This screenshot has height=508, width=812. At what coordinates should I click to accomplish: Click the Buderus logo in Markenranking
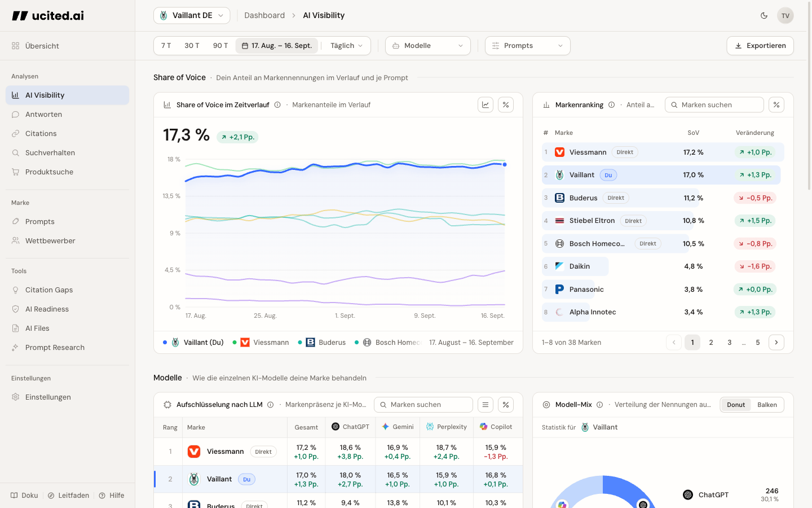pyautogui.click(x=560, y=198)
